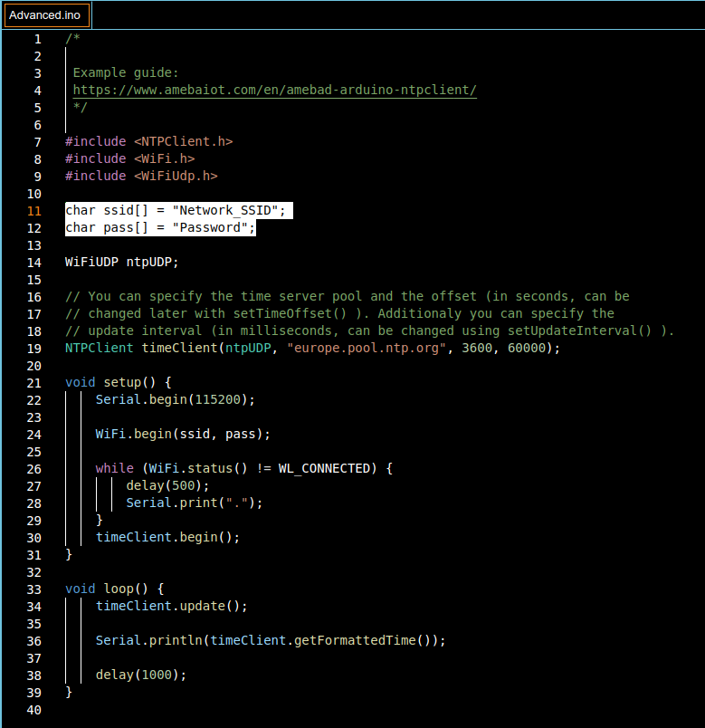This screenshot has width=705, height=728.
Task: Click line number 21 in the gutter
Action: [x=34, y=383]
